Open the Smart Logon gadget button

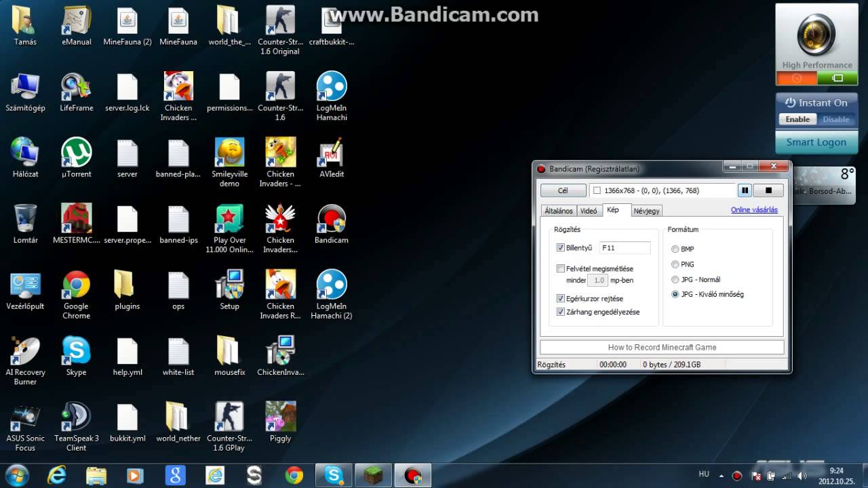pyautogui.click(x=816, y=142)
